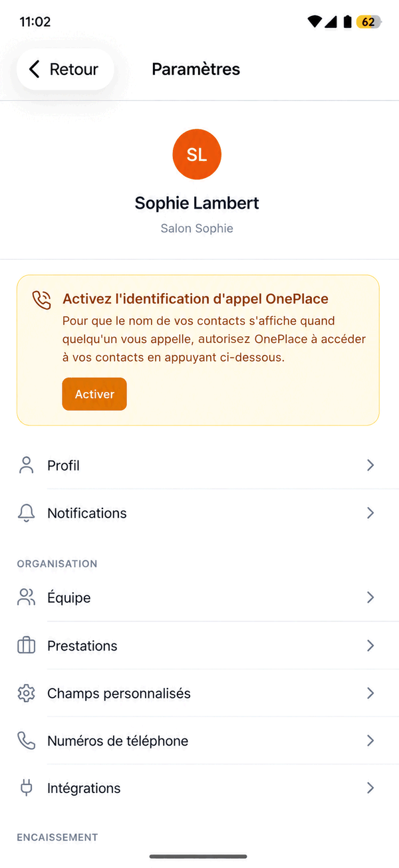Tap the chevron beside Notifications
399x868 pixels.
(x=370, y=513)
